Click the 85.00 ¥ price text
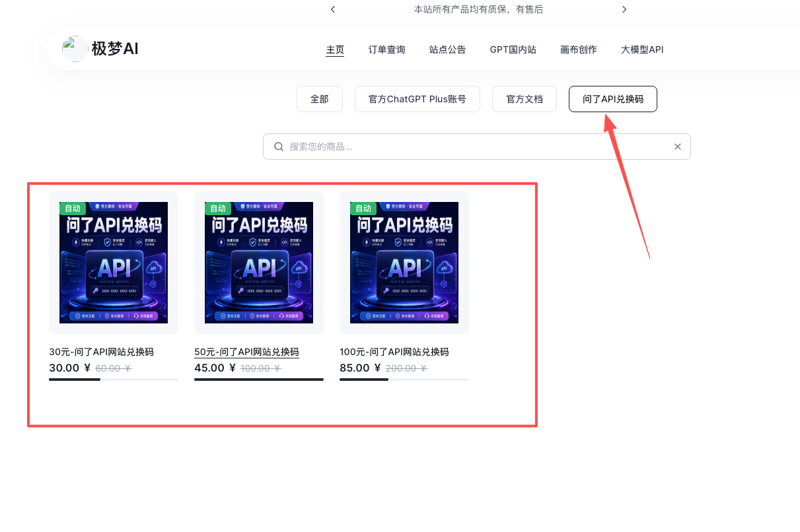This screenshot has width=800, height=532. click(361, 368)
